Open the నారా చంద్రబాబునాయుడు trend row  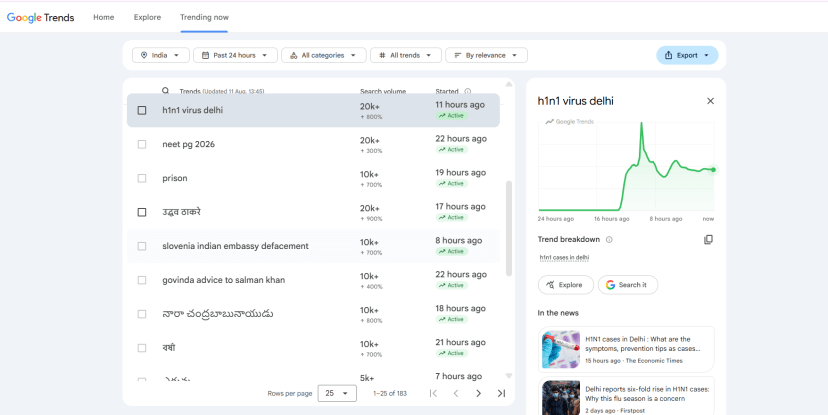pos(313,314)
